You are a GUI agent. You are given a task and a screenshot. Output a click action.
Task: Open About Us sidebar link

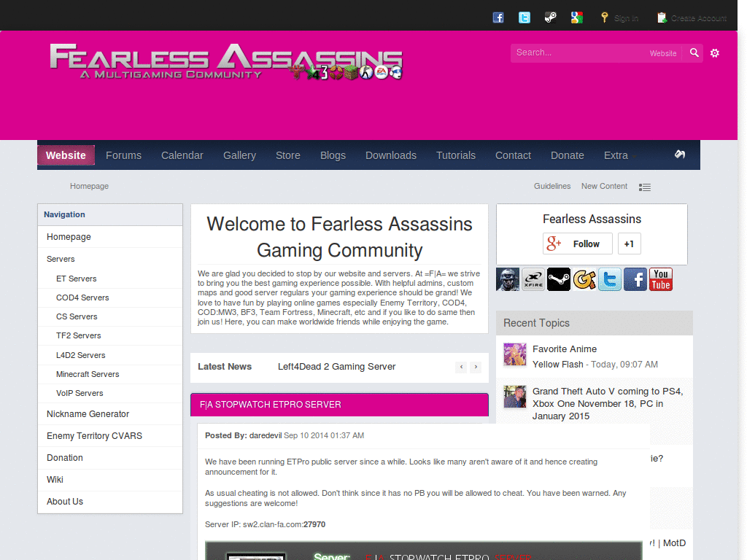pos(110,502)
